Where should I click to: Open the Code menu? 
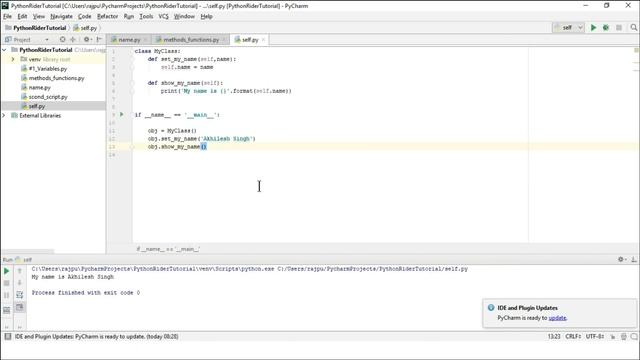coord(84,16)
